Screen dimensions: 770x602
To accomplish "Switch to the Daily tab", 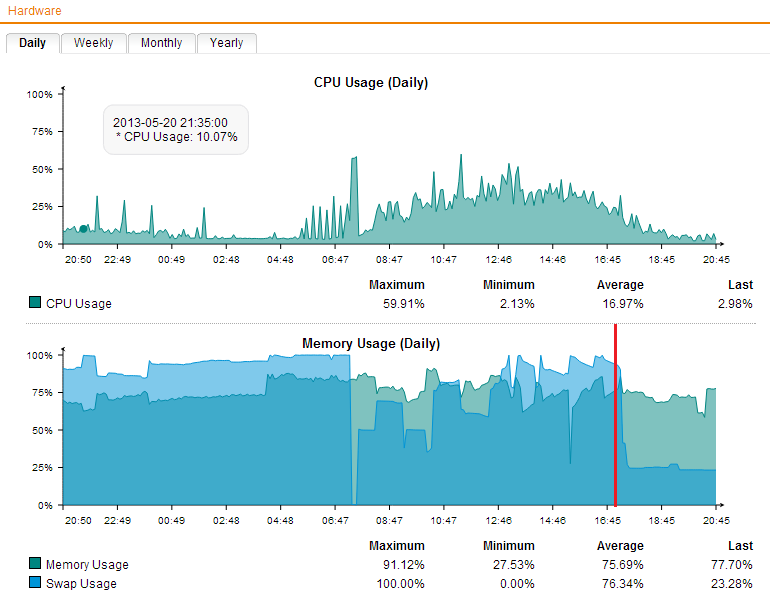I will click(x=32, y=43).
